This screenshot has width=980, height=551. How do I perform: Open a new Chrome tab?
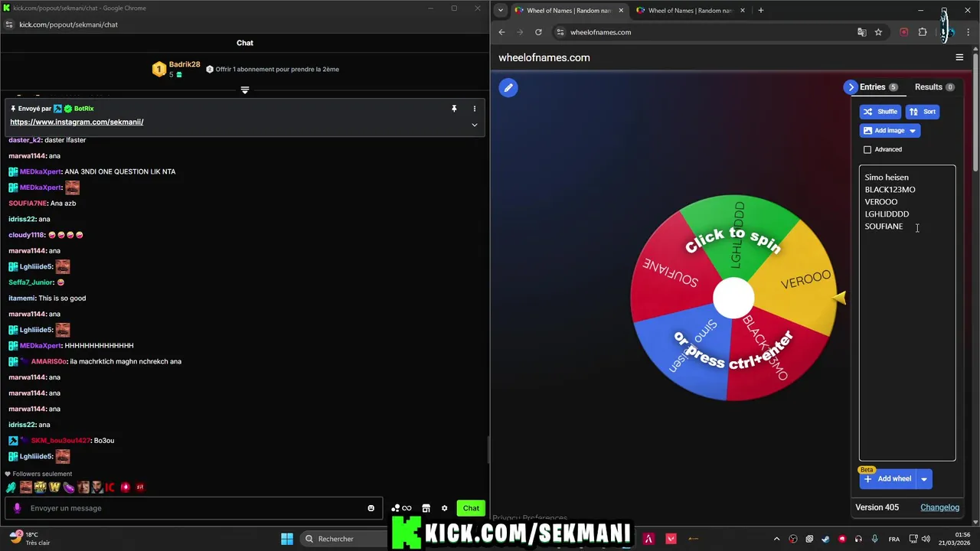point(760,11)
